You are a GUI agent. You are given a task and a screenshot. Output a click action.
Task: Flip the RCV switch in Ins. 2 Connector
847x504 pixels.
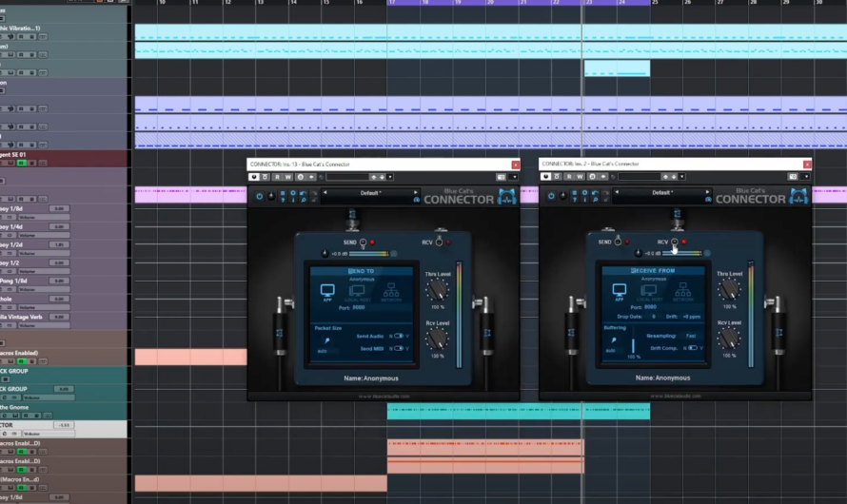(x=675, y=242)
